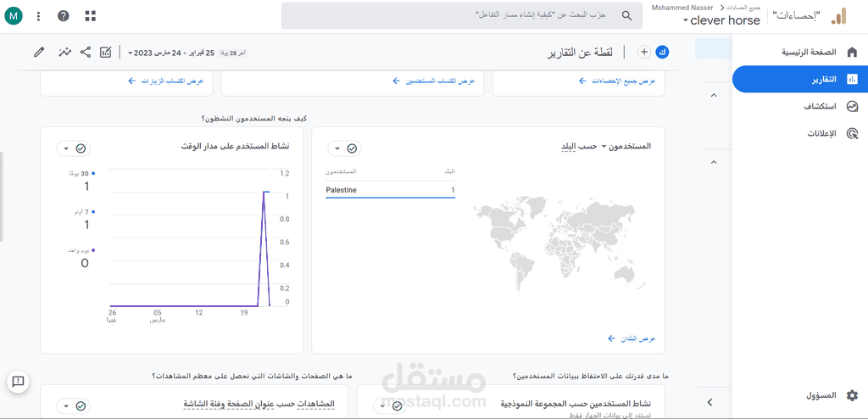Click the check status on المستخدمون حسب البلد card
This screenshot has width=868, height=419.
352,148
